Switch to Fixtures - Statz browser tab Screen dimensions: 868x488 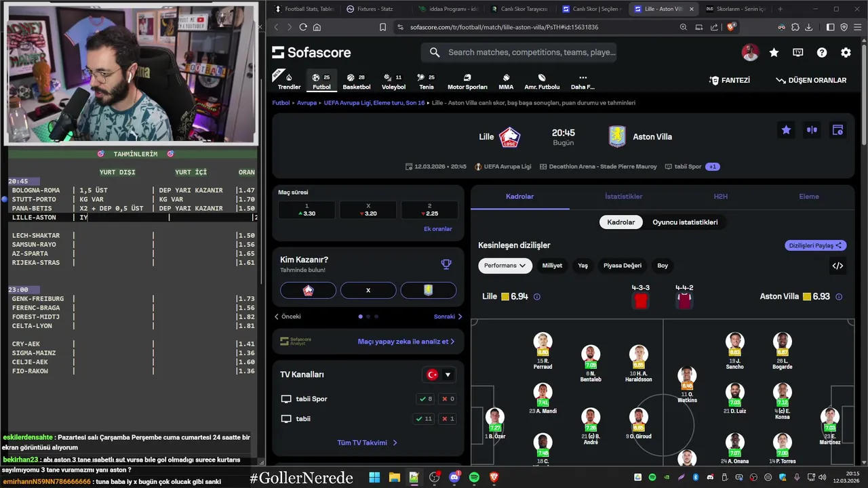click(x=374, y=9)
